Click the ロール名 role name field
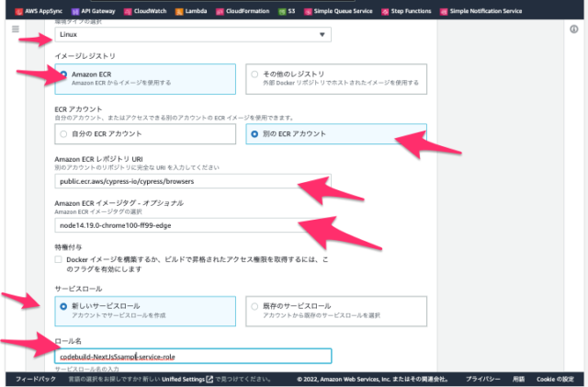The width and height of the screenshot is (588, 387). coord(193,357)
